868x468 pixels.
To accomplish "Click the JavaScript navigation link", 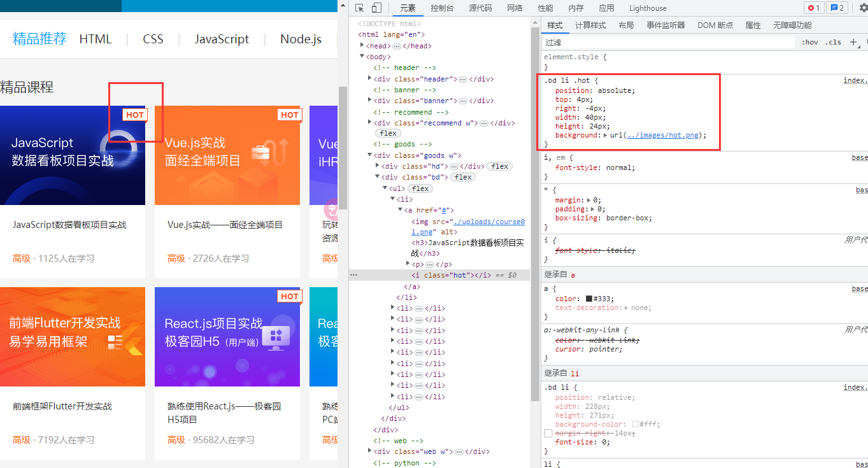I will tap(222, 39).
